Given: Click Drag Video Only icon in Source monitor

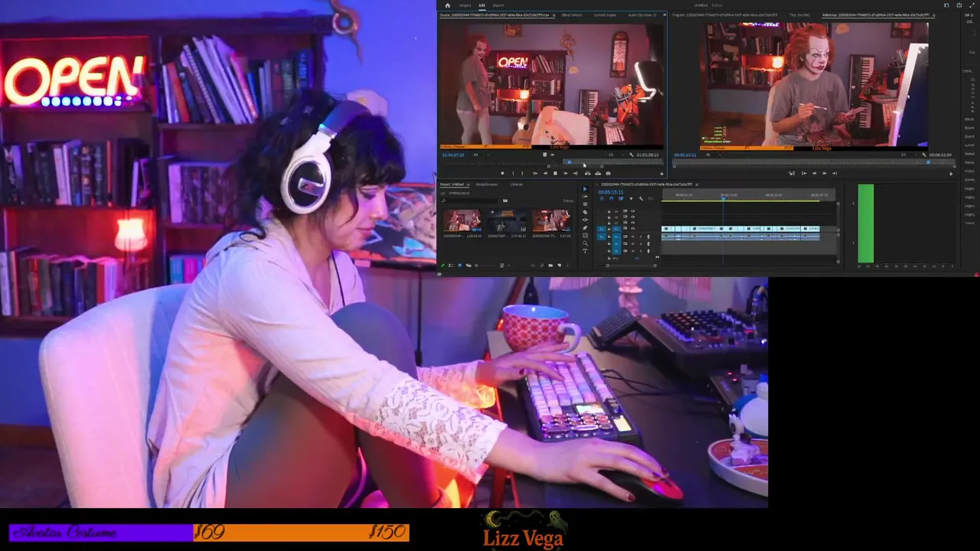Looking at the screenshot, I should 544,155.
